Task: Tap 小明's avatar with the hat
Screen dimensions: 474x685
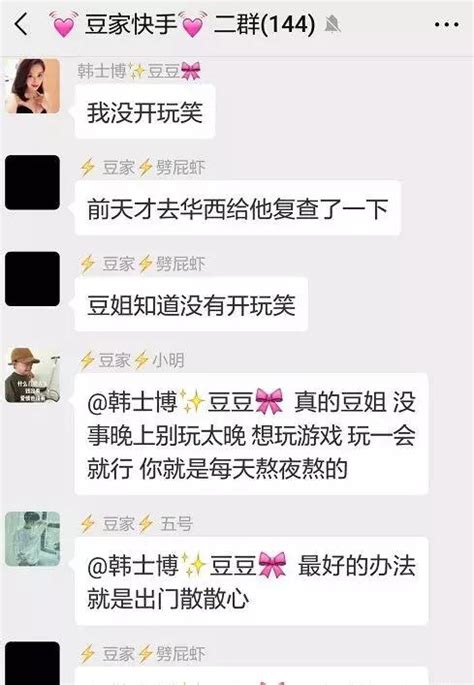Action: [x=32, y=375]
